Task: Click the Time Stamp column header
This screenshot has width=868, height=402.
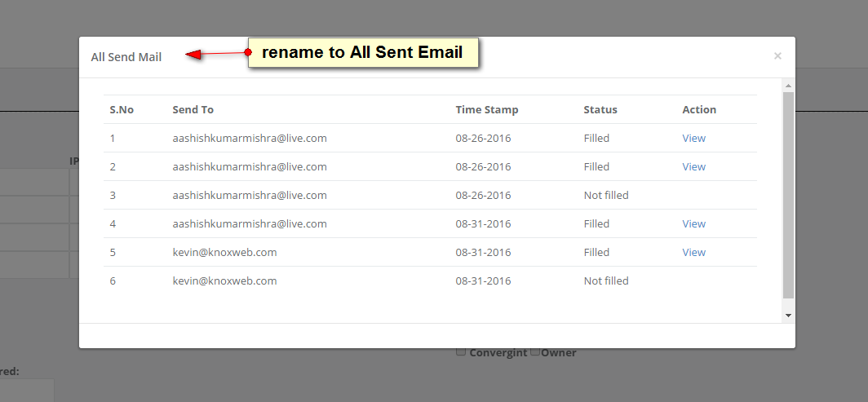Action: point(486,109)
